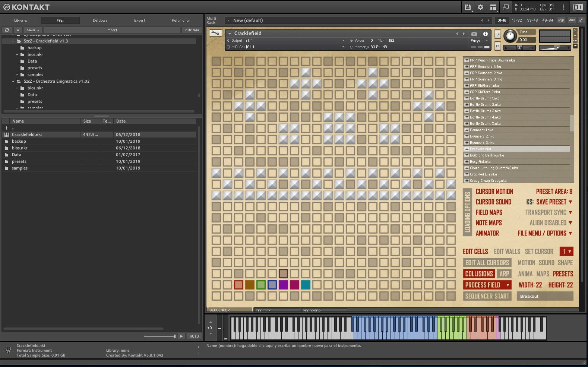Shift keyboard octave up arrow

[x=211, y=322]
